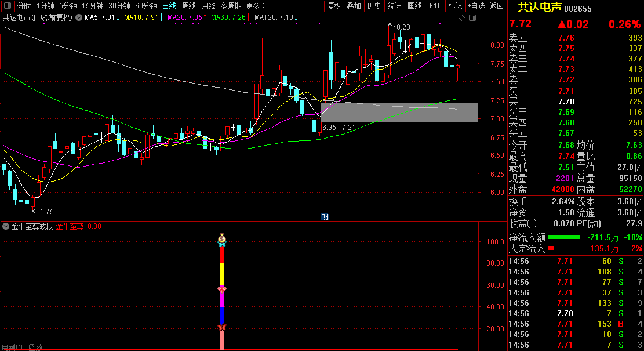Click the blue '财' finance marker
644x351 pixels.
coord(325,217)
